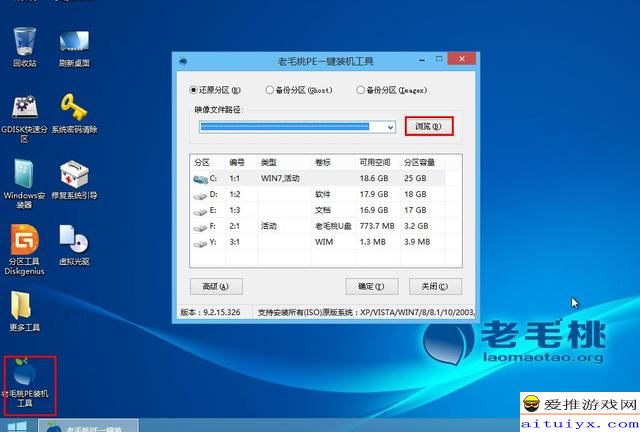Click the 2:1 partition number cell

pyautogui.click(x=235, y=226)
